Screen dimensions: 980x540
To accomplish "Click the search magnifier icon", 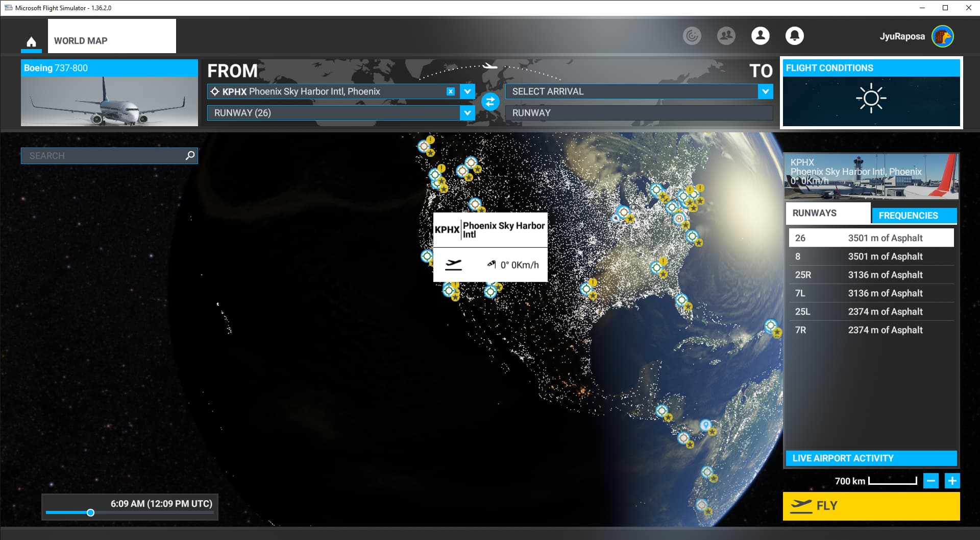I will pos(190,155).
